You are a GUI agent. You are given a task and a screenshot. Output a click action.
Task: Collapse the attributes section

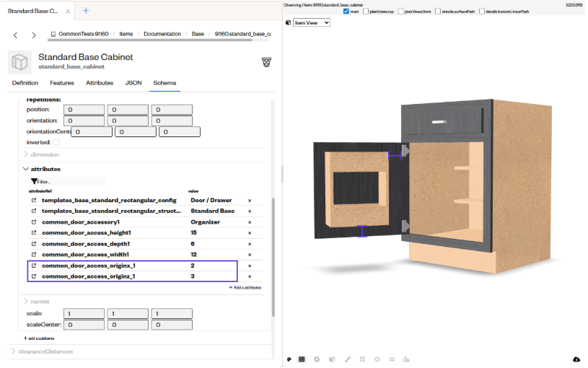pyautogui.click(x=26, y=169)
